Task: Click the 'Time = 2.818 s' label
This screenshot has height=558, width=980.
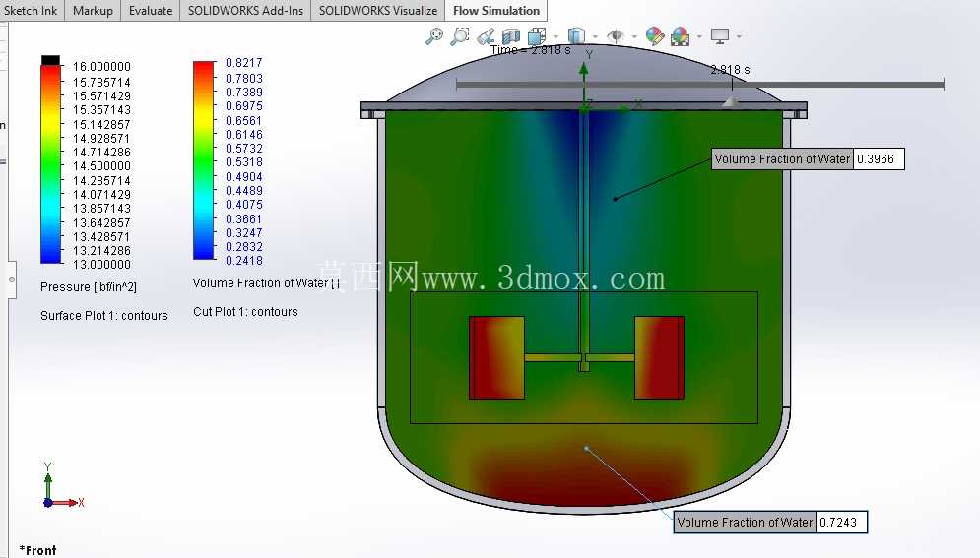Action: coord(531,50)
